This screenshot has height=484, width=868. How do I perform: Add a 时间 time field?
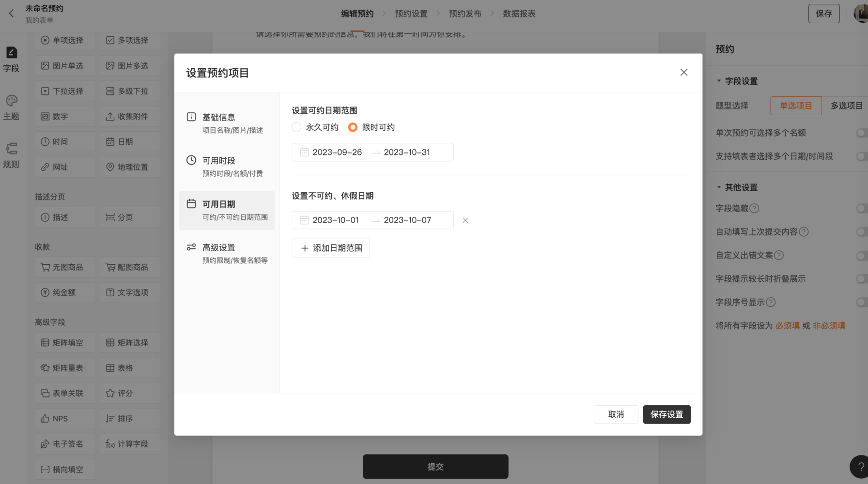tap(65, 142)
